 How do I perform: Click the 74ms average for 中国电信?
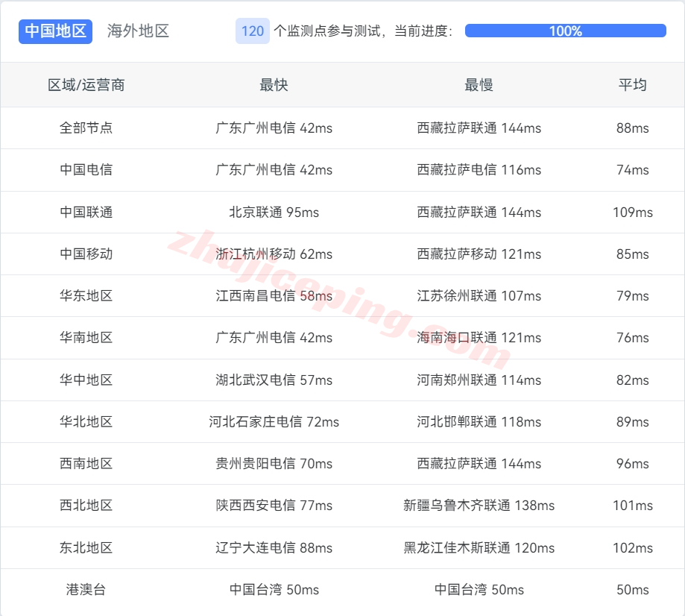click(x=633, y=169)
